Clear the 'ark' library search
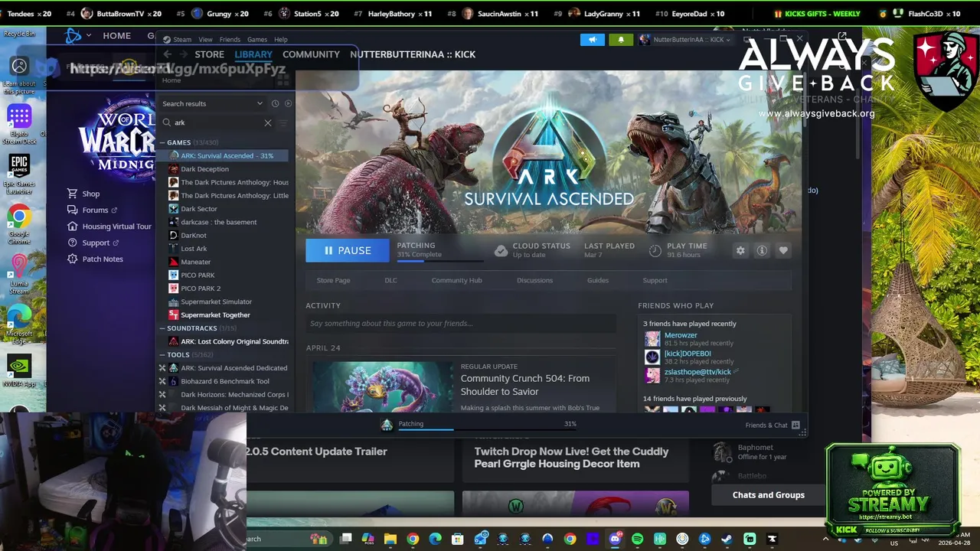980x551 pixels. point(268,122)
